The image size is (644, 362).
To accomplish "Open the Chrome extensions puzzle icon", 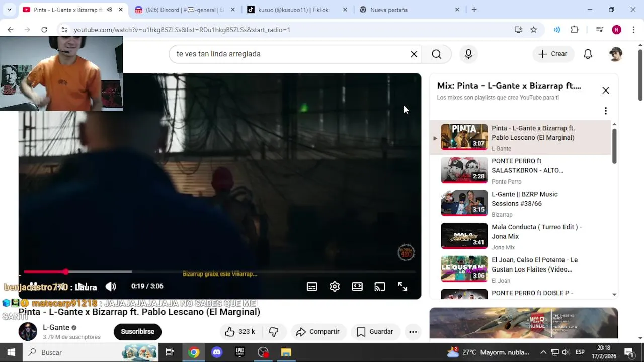I will pyautogui.click(x=575, y=30).
